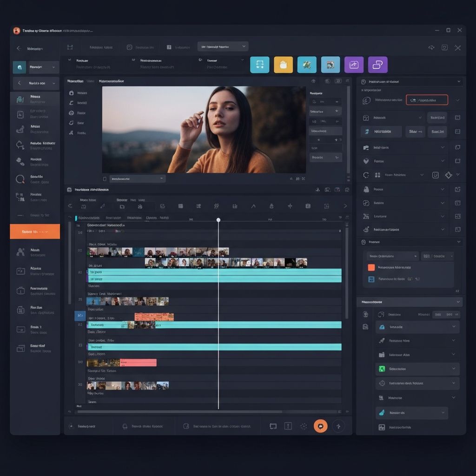Click the teal frame tile in top toolbar
This screenshot has height=476, width=476.
[x=259, y=65]
